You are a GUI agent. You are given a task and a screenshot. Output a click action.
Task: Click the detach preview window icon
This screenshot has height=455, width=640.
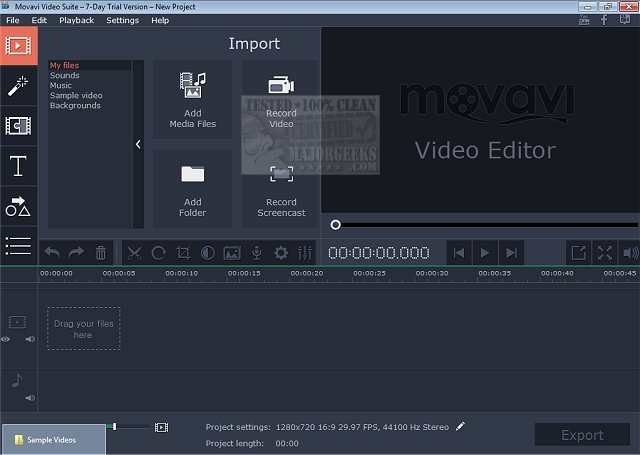click(x=578, y=253)
